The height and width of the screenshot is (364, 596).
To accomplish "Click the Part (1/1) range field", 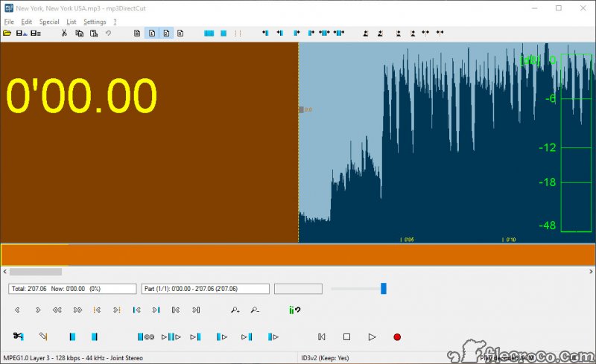I will (206, 289).
